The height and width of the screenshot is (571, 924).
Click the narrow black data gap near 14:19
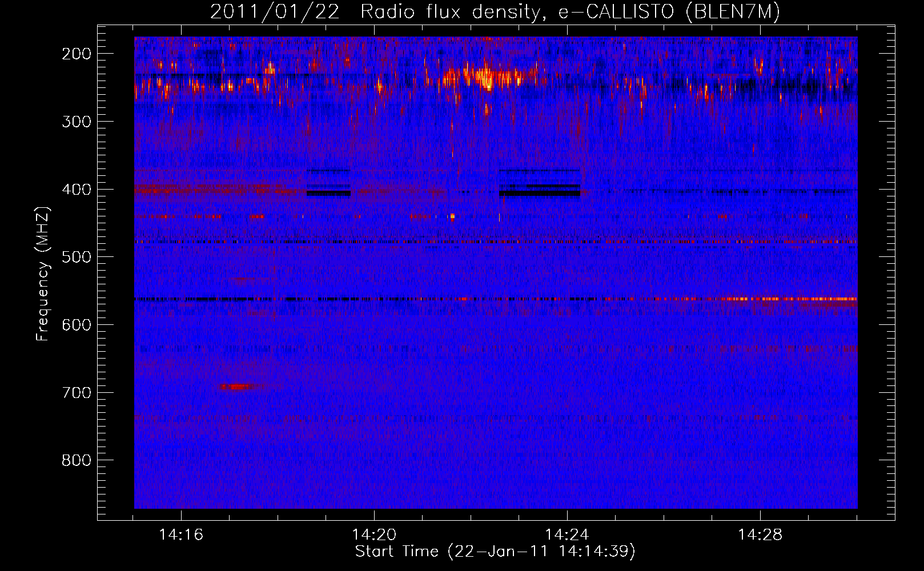(x=328, y=194)
